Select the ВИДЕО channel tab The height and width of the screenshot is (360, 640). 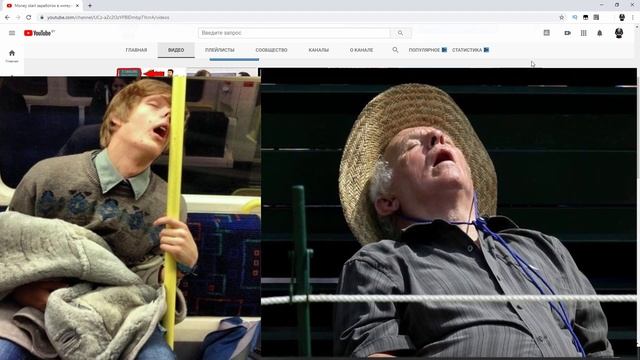(x=176, y=50)
